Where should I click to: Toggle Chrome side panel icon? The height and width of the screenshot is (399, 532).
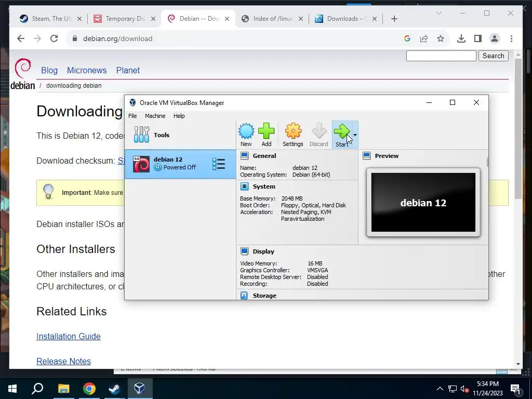[478, 38]
